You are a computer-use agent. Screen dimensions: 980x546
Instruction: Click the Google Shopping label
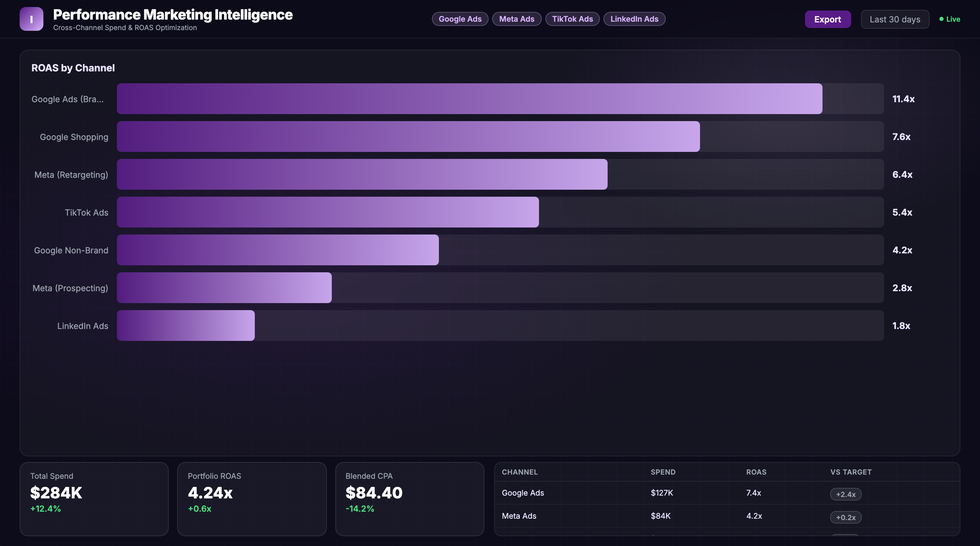(74, 137)
